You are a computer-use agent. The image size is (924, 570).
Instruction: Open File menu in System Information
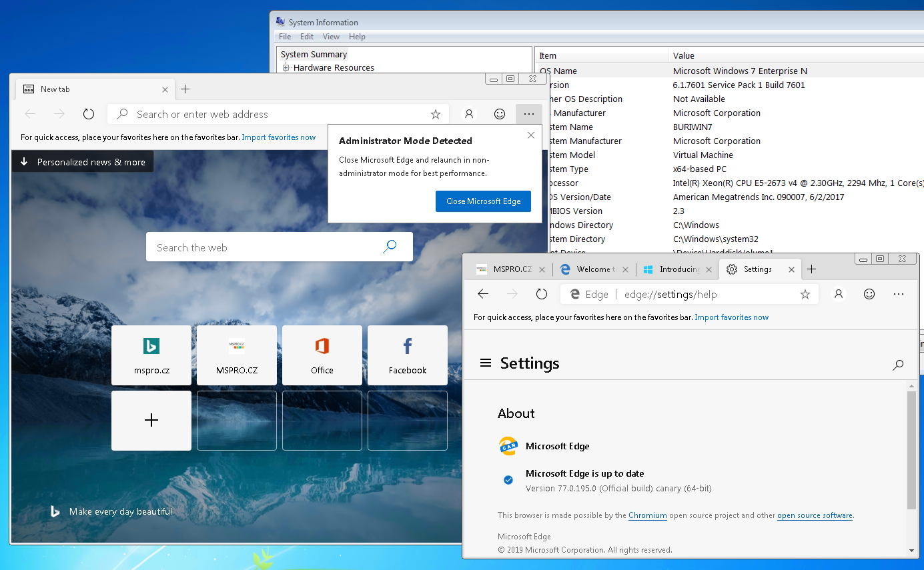pos(285,37)
